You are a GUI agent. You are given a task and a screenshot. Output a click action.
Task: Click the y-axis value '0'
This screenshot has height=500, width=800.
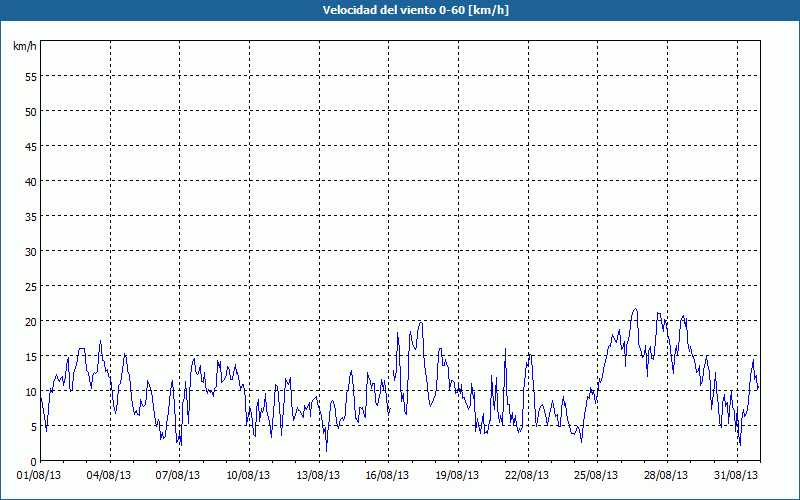click(x=34, y=461)
